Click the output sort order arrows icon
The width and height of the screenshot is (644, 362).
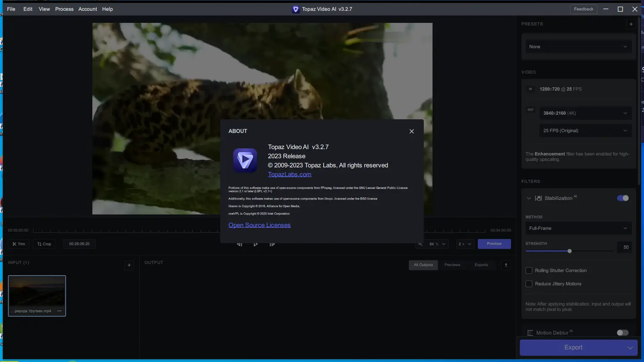(x=506, y=265)
